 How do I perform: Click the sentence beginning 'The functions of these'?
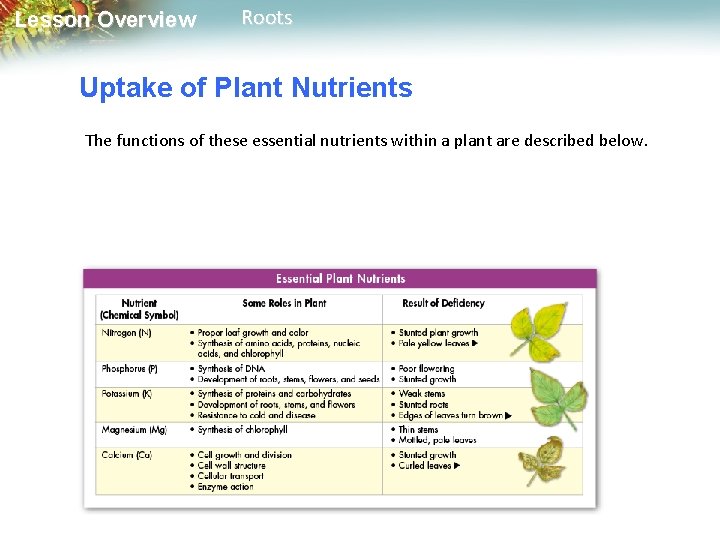coord(366,140)
